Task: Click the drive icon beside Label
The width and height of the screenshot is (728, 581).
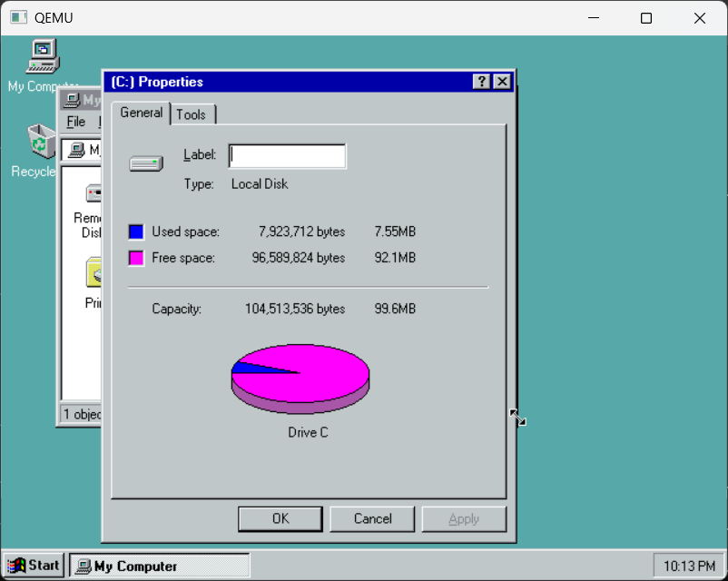Action: (x=145, y=163)
